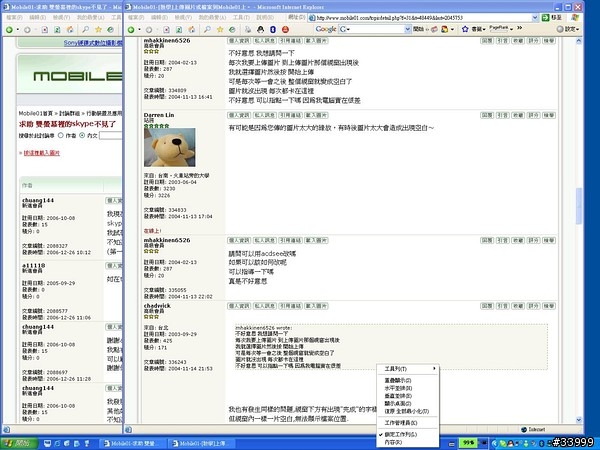Click the Search magnifier in Skype topic window
Viewport: 600px width, 450px height.
pos(86,29)
